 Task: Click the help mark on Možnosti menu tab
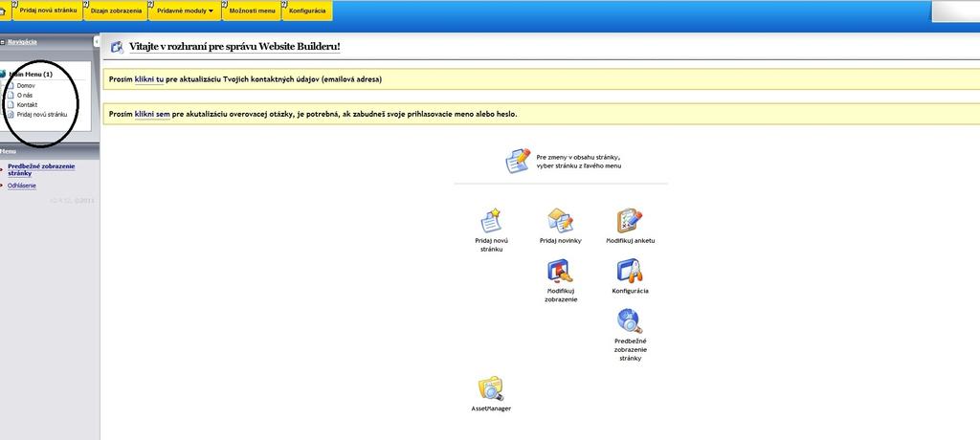click(x=224, y=4)
